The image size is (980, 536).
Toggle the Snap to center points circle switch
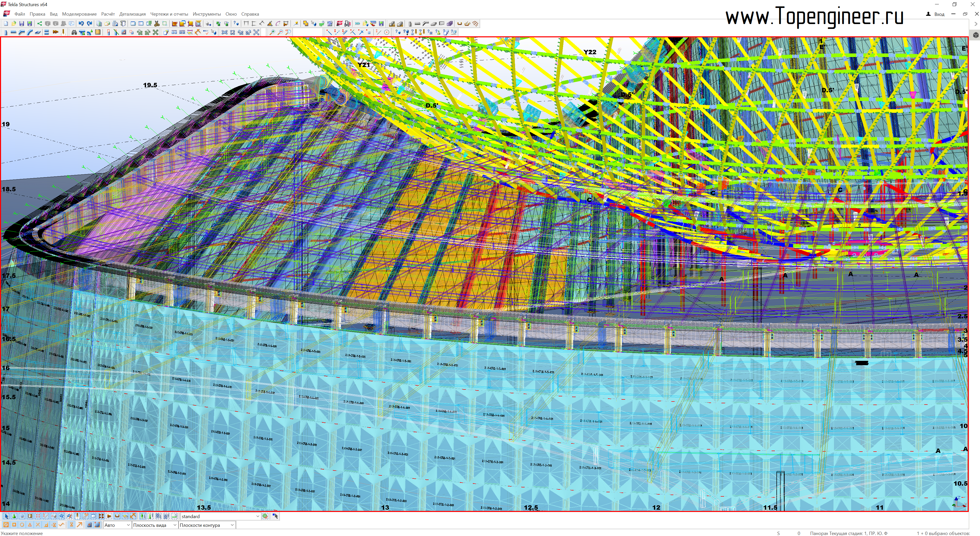point(22,525)
